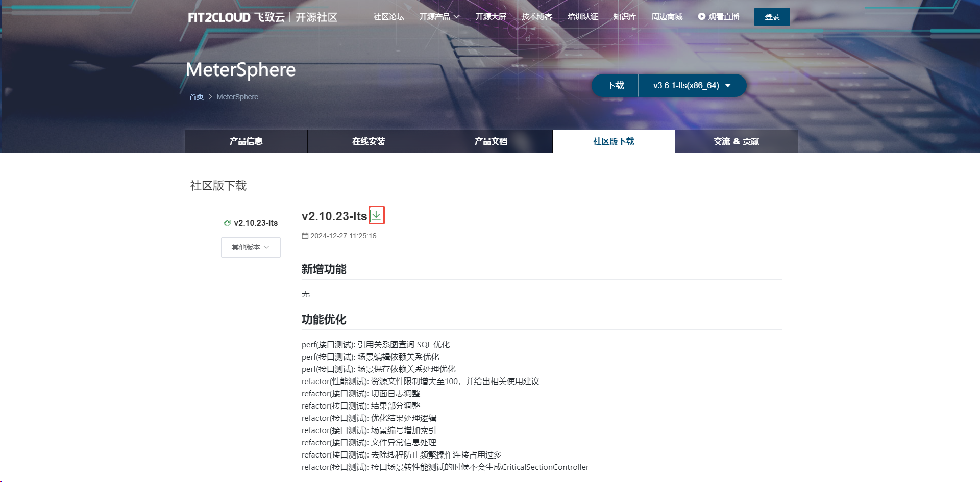Open the v3.6.1-lts(x86_64) version dropdown
This screenshot has height=482, width=980.
(692, 85)
